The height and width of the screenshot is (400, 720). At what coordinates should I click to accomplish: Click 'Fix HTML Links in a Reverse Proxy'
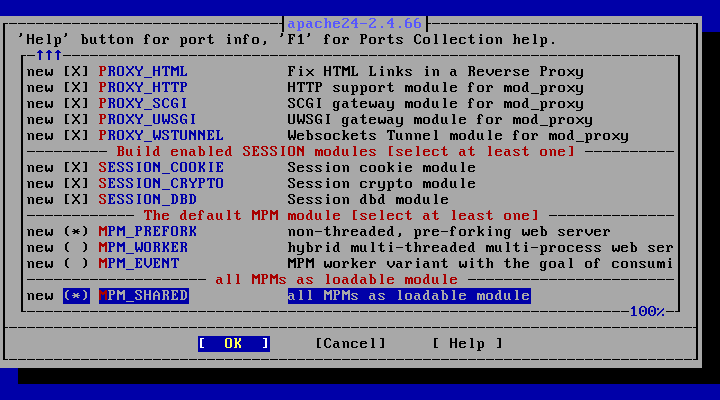pyautogui.click(x=435, y=72)
